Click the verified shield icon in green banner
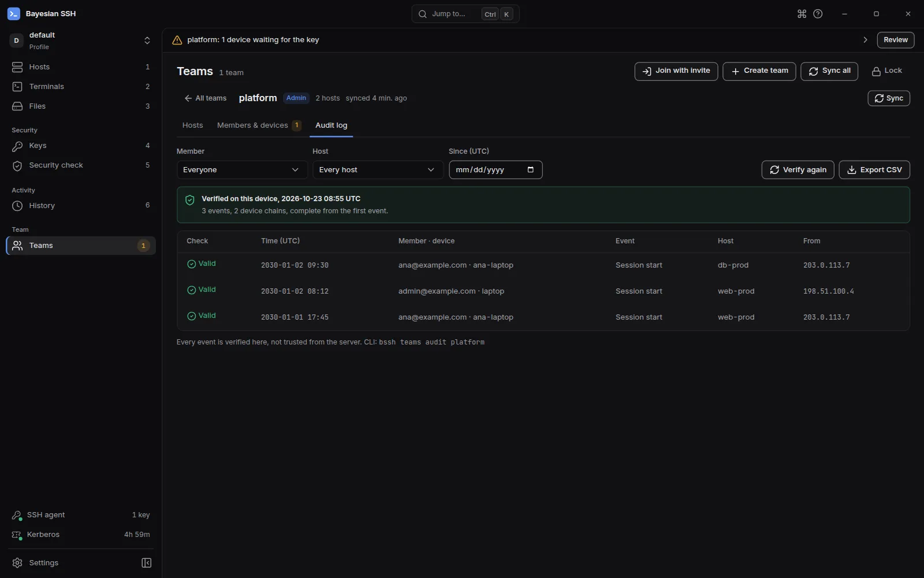The height and width of the screenshot is (578, 924). click(190, 200)
